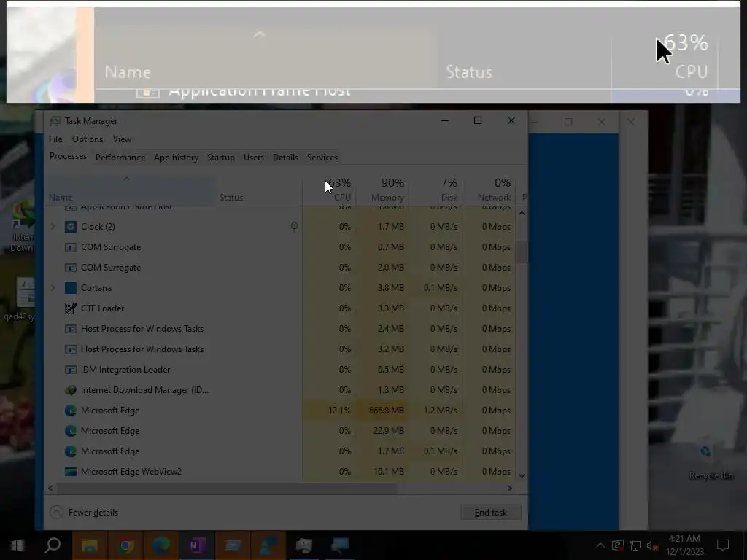The image size is (747, 560).
Task: Click the vertical scrollbar thumb
Action: 522,252
